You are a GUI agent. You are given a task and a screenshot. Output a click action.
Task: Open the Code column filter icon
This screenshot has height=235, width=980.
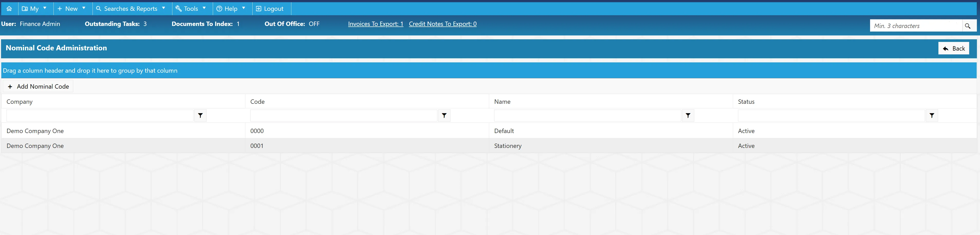pos(444,116)
